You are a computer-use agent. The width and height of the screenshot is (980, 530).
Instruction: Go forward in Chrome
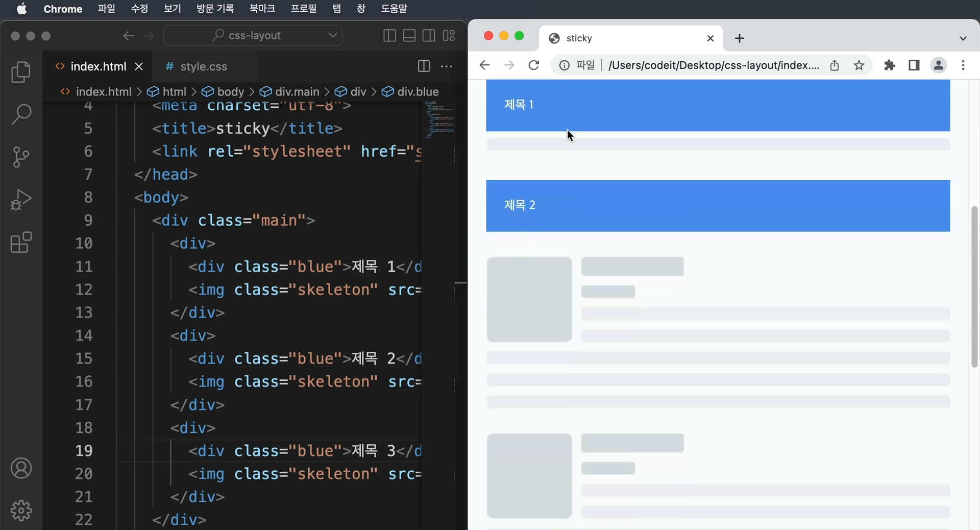pyautogui.click(x=509, y=65)
